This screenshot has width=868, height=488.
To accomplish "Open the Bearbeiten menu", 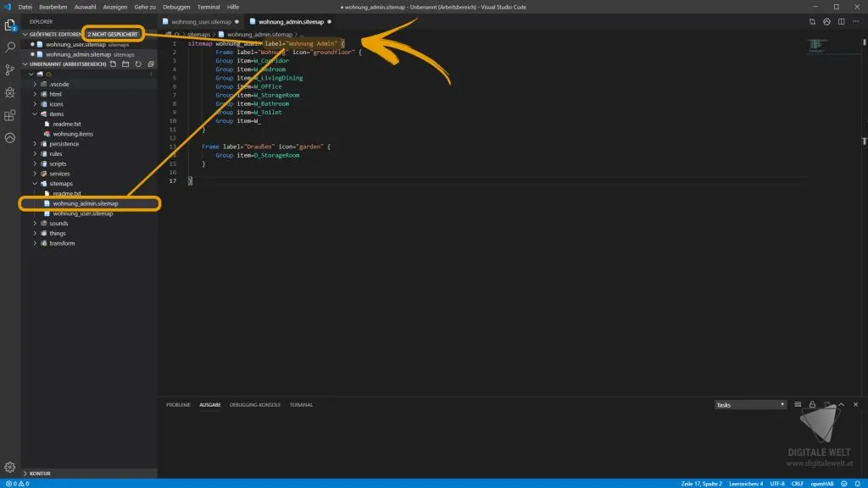I will 53,7.
